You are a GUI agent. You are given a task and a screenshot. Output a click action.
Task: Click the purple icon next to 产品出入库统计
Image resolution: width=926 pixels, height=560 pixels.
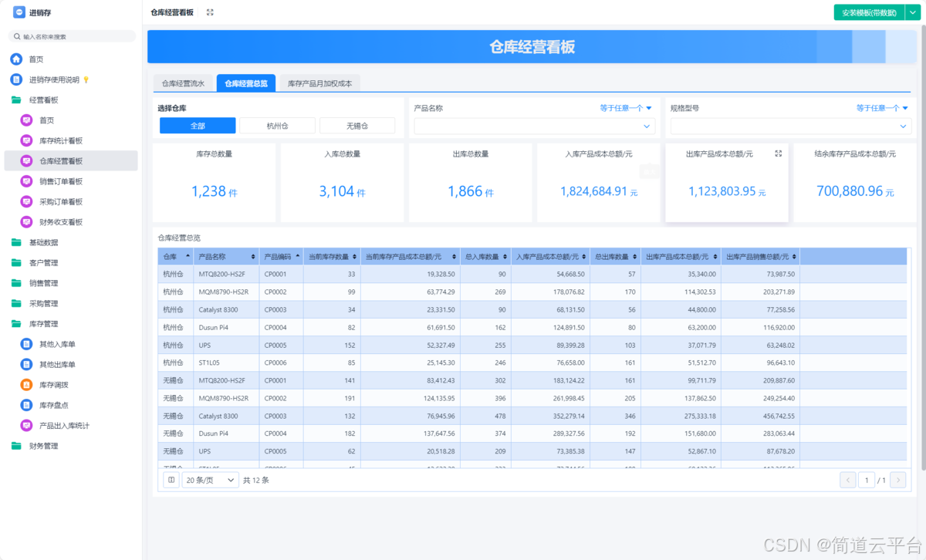(26, 426)
